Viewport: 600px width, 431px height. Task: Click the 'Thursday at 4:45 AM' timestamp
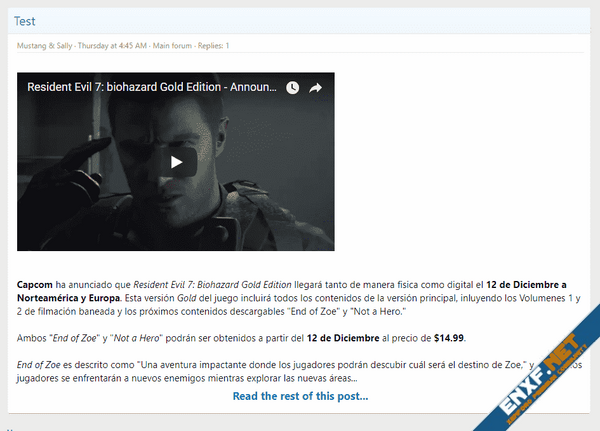click(x=112, y=46)
